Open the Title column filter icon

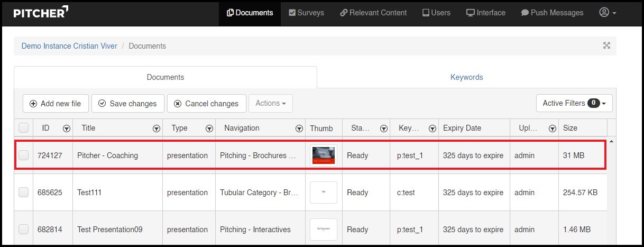[x=157, y=129]
